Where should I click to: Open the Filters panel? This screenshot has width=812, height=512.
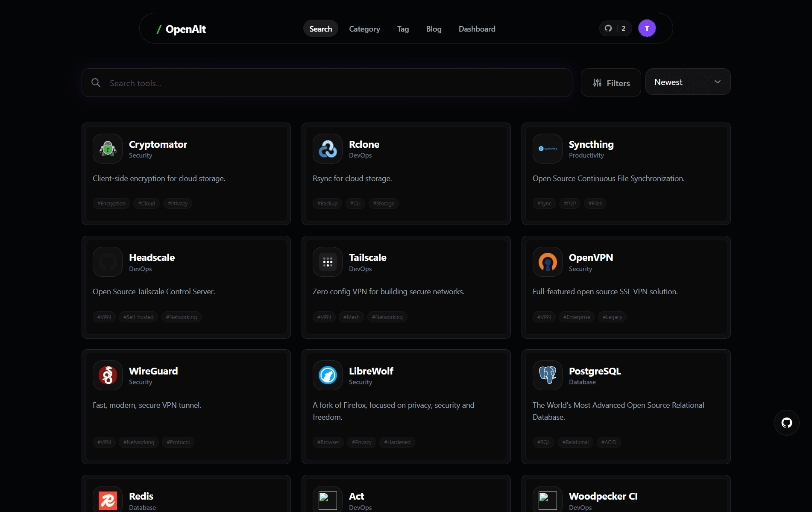(x=611, y=83)
